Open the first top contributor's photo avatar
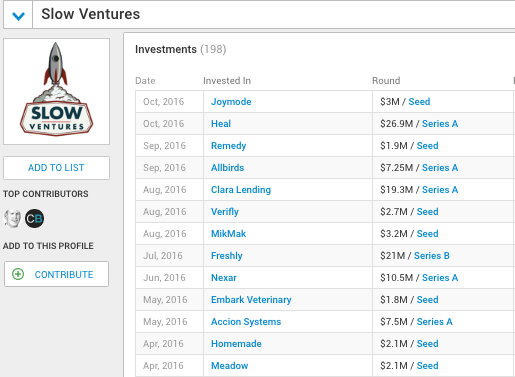 (12, 218)
